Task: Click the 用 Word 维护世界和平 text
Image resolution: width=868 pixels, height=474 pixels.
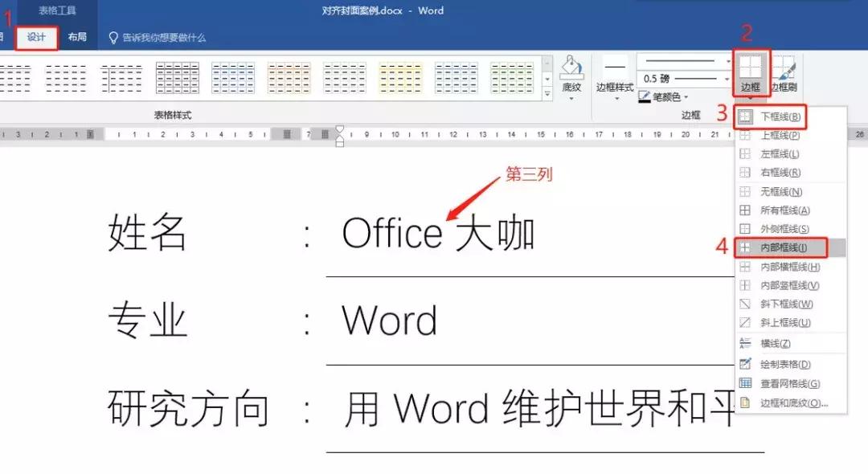Action: [x=540, y=408]
